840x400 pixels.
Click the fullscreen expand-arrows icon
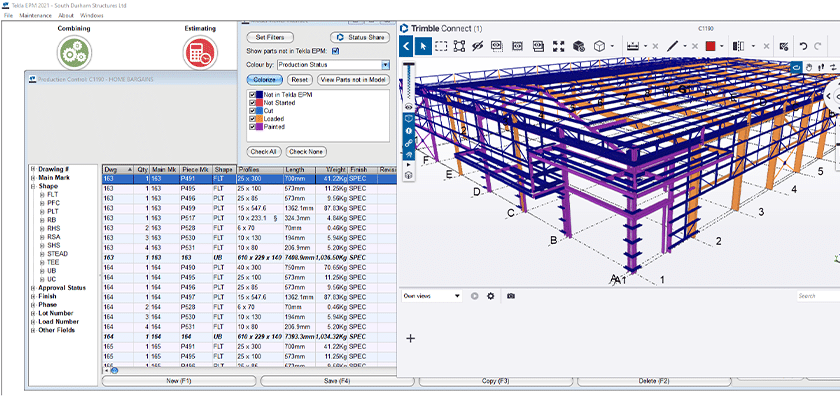pyautogui.click(x=559, y=47)
